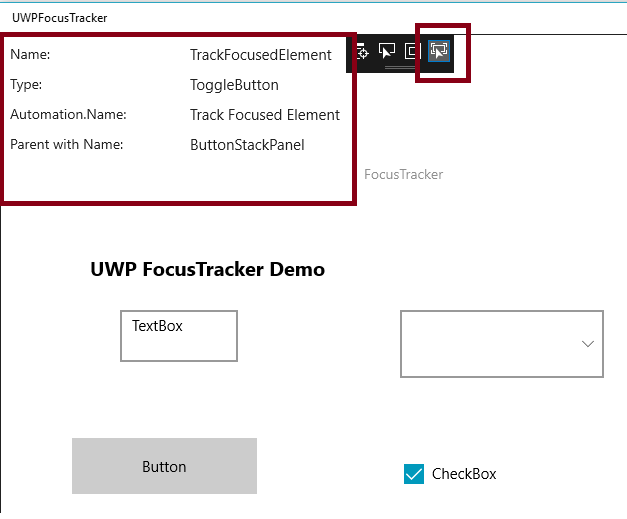Screen dimensions: 627x519
Task: Click the Parent with Name: label
Action: [66, 145]
